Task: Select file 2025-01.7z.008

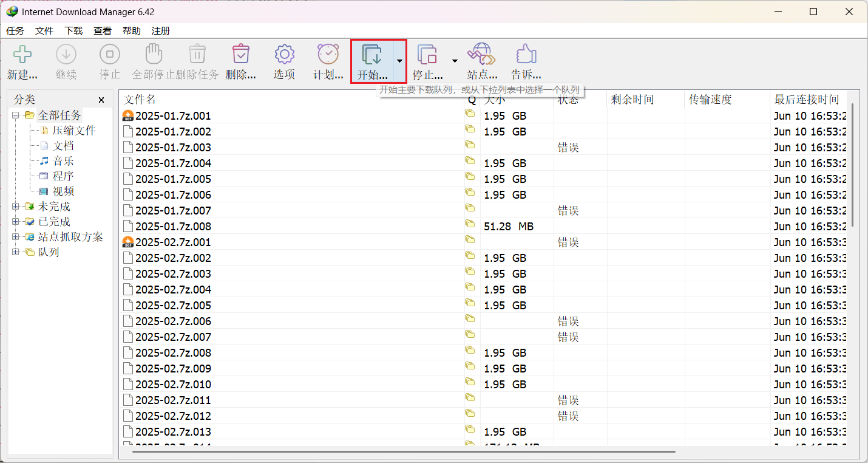Action: tap(173, 227)
